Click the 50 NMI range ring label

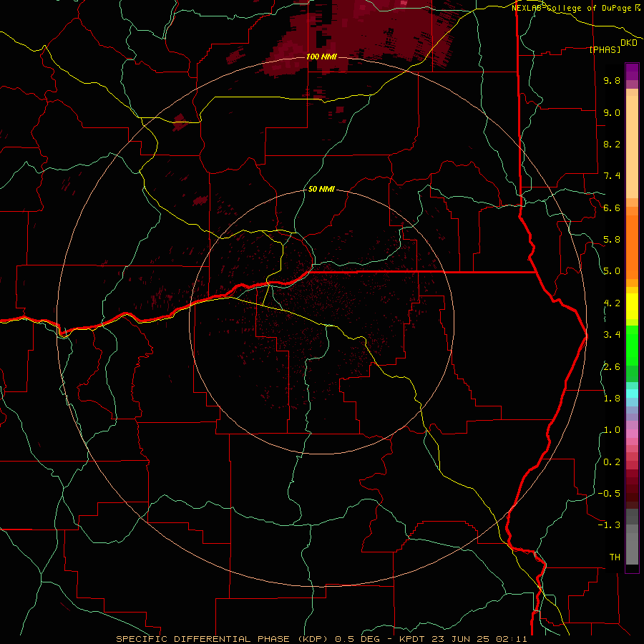[321, 190]
